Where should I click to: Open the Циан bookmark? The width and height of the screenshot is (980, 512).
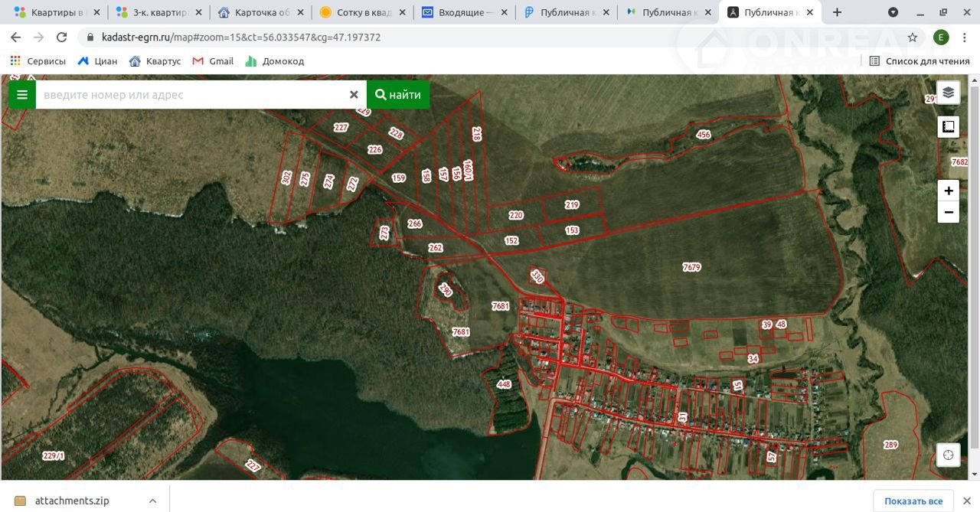97,61
